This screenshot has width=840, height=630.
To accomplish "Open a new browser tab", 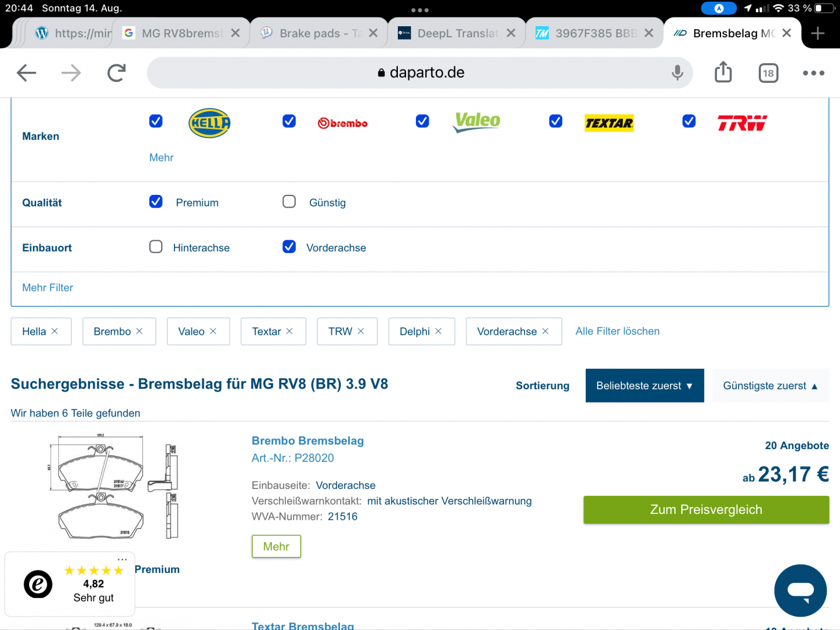I will [x=818, y=33].
